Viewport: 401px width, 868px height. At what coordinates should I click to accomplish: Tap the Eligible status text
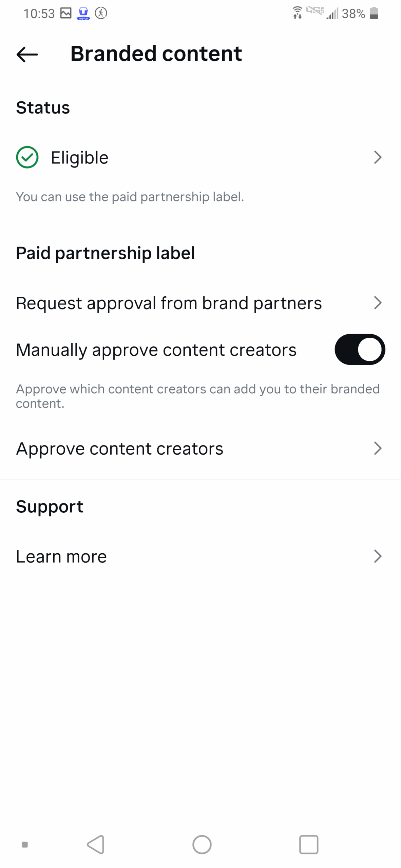coord(79,158)
